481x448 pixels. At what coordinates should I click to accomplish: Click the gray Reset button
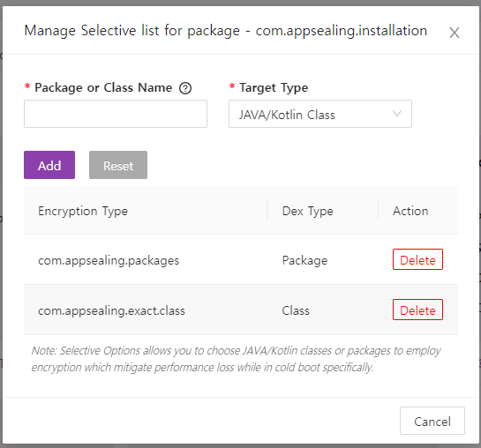(118, 165)
